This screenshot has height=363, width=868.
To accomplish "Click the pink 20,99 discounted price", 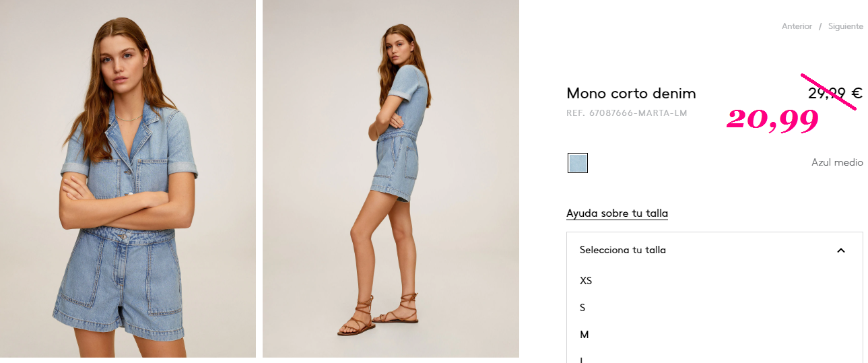I will [772, 120].
